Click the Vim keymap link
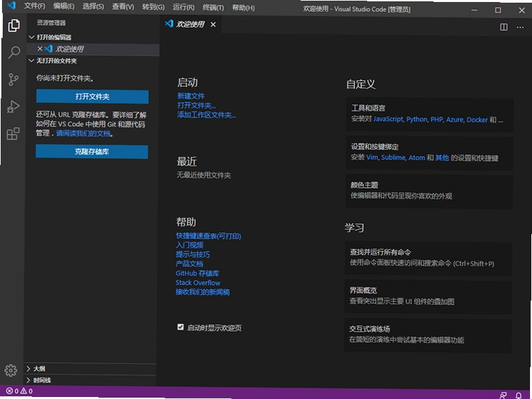 [x=372, y=157]
